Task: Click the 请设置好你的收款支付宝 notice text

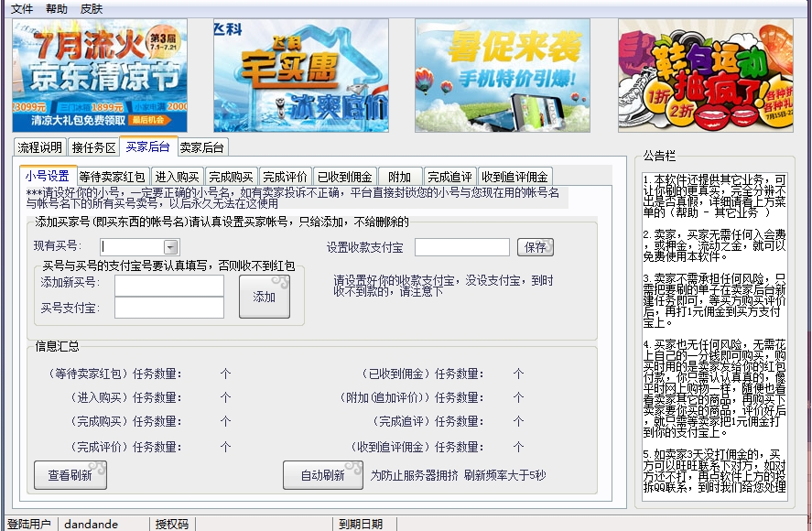Action: pyautogui.click(x=443, y=286)
